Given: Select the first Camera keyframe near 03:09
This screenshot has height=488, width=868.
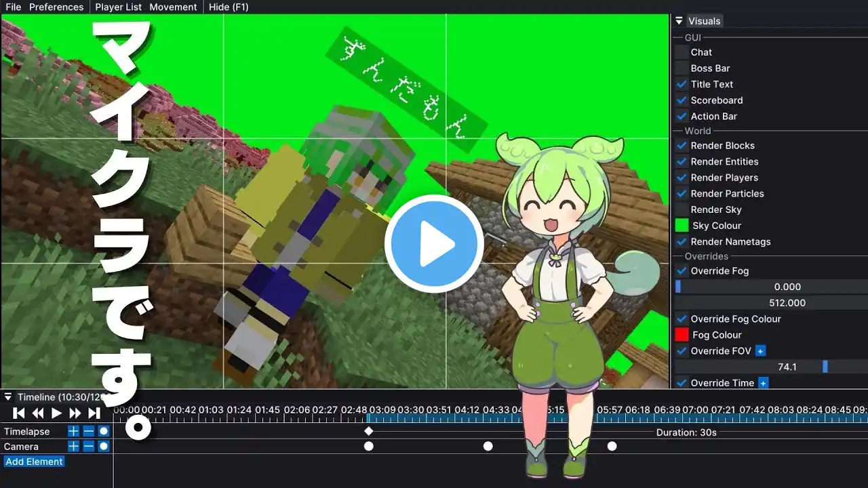Looking at the screenshot, I should (x=369, y=446).
